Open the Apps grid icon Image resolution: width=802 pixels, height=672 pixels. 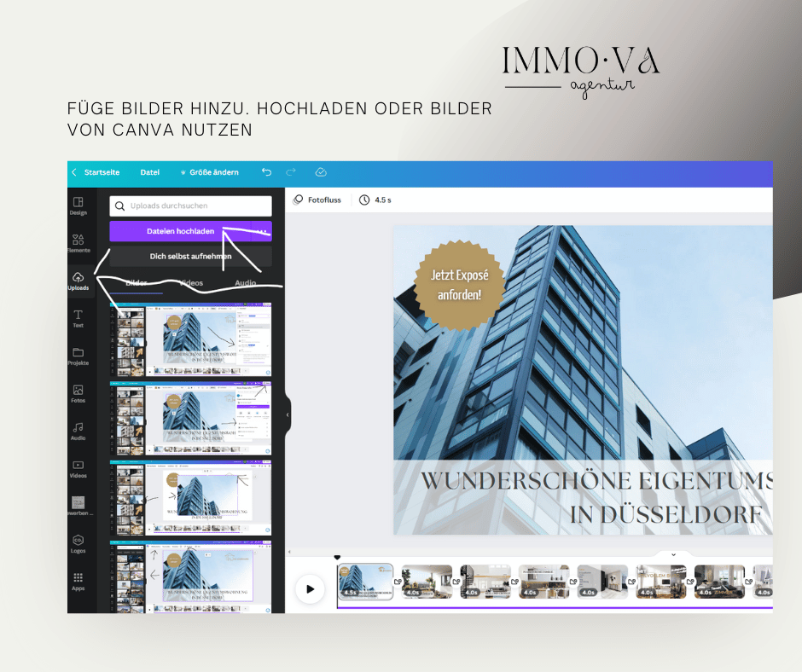click(x=78, y=581)
